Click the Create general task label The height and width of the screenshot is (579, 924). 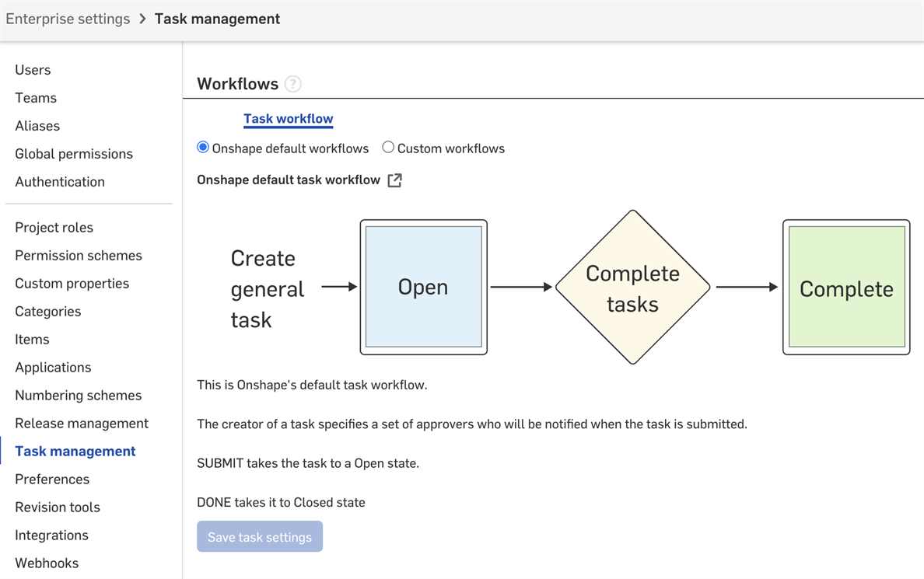click(x=268, y=288)
